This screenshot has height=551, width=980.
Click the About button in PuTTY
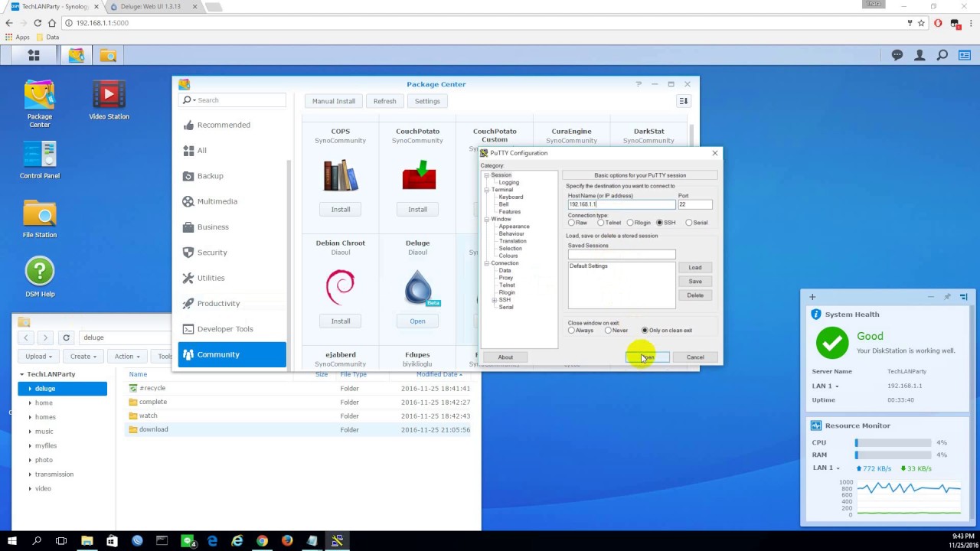[x=505, y=357]
